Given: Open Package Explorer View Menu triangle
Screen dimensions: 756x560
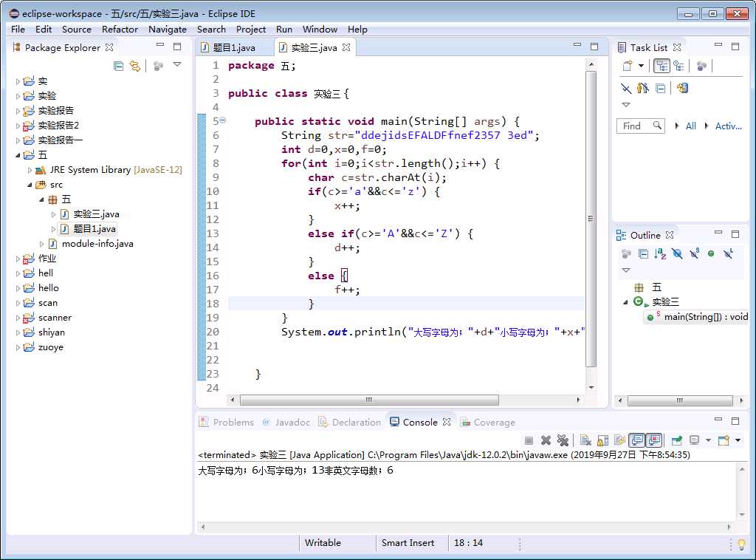Looking at the screenshot, I should [x=177, y=64].
